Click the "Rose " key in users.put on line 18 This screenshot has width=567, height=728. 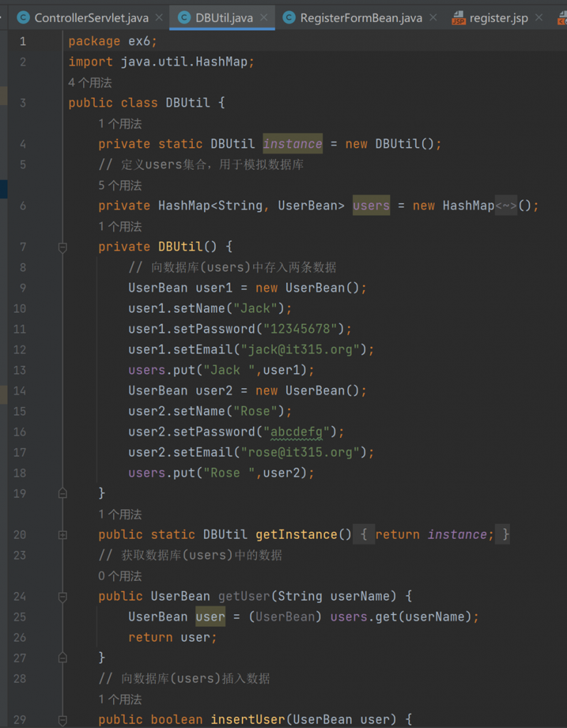pos(230,473)
